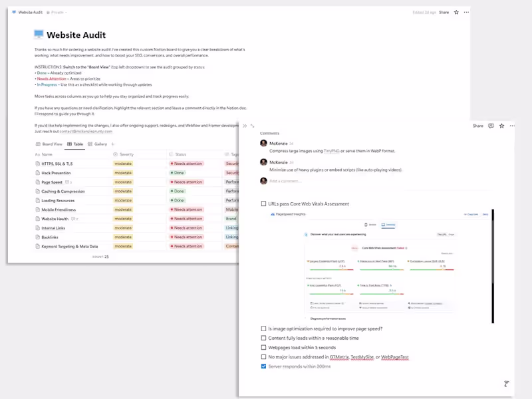
Task: Switch to the Board View tab
Action: click(x=50, y=144)
